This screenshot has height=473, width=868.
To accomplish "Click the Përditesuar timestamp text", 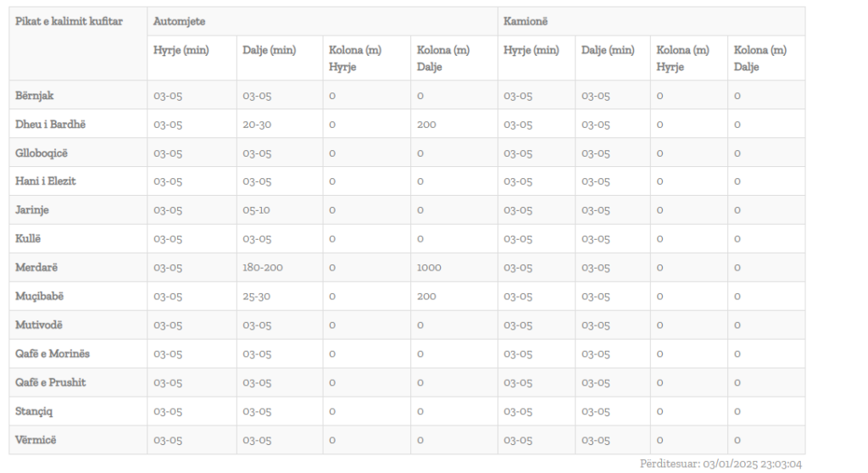I will pos(721,464).
